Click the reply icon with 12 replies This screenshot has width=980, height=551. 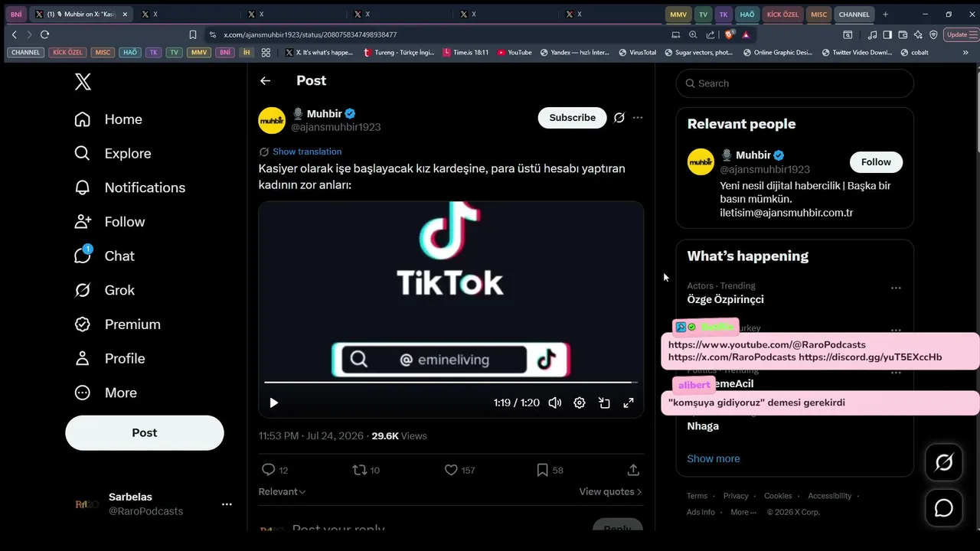click(269, 470)
